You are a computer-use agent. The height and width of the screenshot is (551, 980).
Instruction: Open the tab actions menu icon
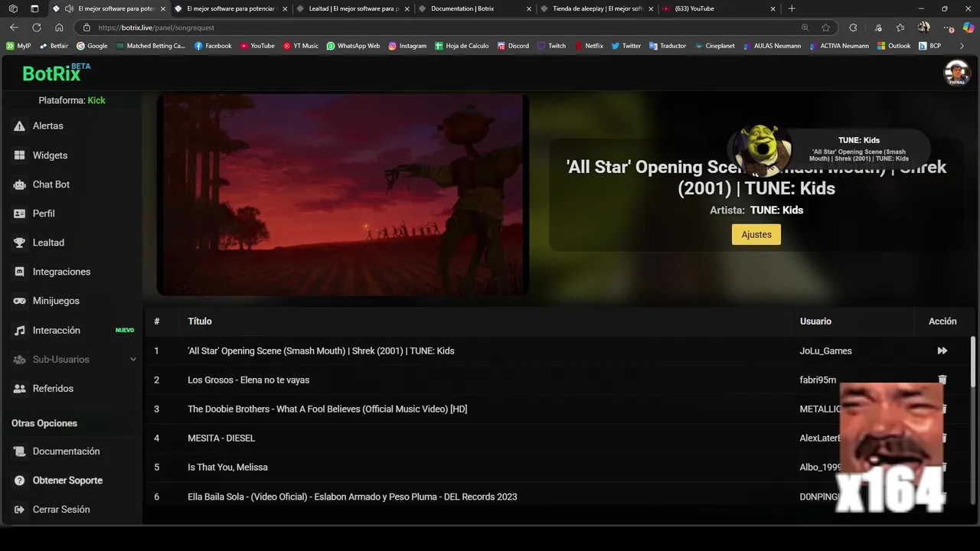coord(34,8)
